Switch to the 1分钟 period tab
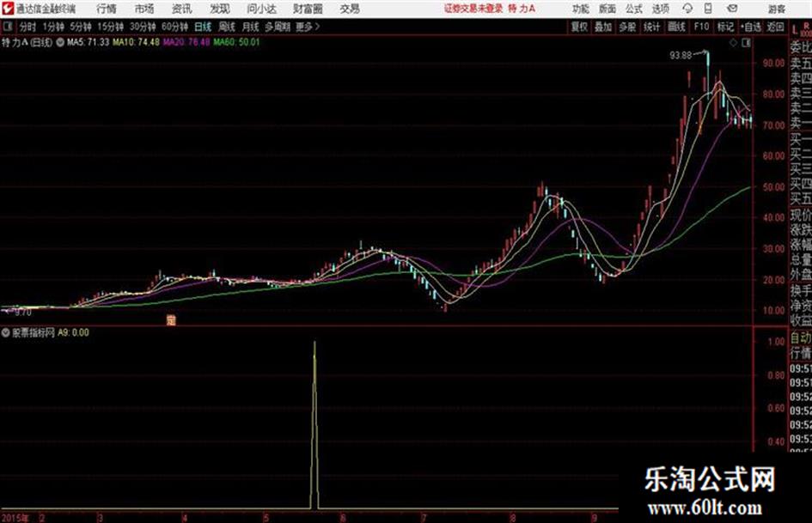The width and height of the screenshot is (812, 523). (53, 27)
